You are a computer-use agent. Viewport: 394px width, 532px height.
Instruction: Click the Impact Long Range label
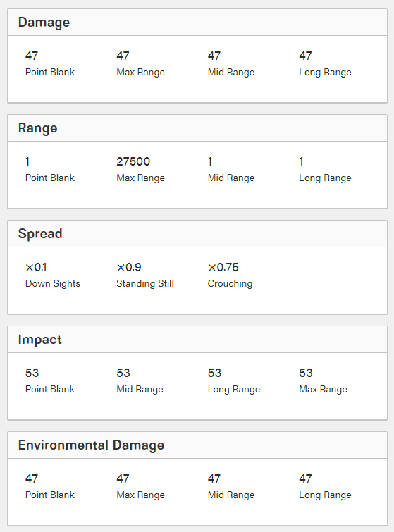pyautogui.click(x=234, y=390)
